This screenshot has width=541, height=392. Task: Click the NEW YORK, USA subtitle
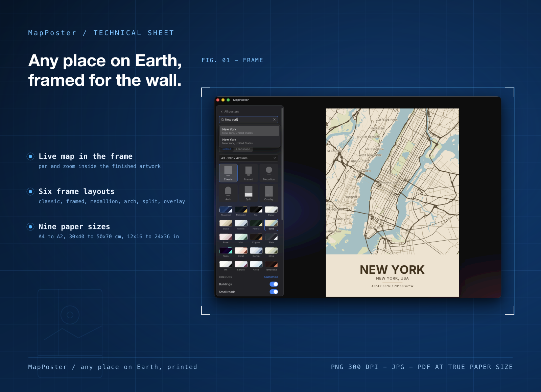click(x=392, y=278)
